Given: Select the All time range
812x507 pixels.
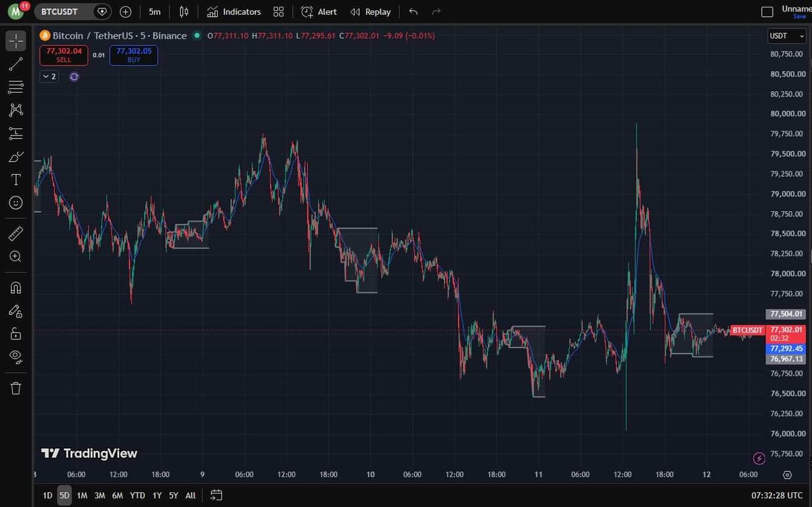Looking at the screenshot, I should coord(191,495).
